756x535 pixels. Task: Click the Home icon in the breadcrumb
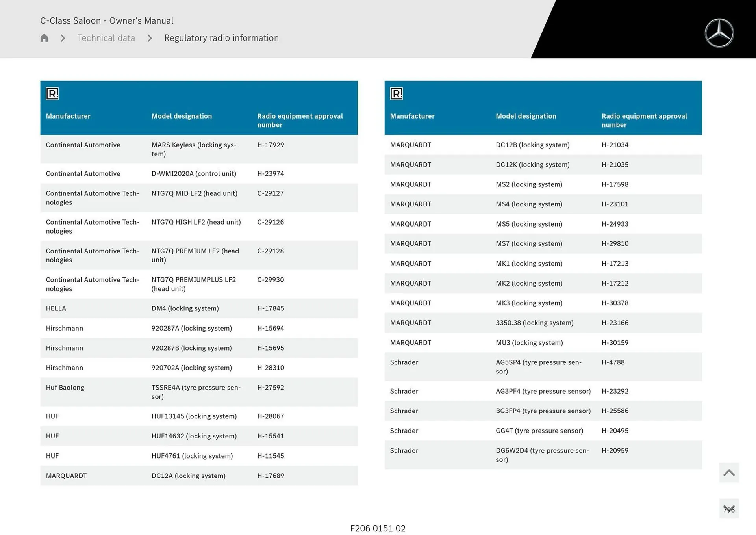(x=44, y=38)
